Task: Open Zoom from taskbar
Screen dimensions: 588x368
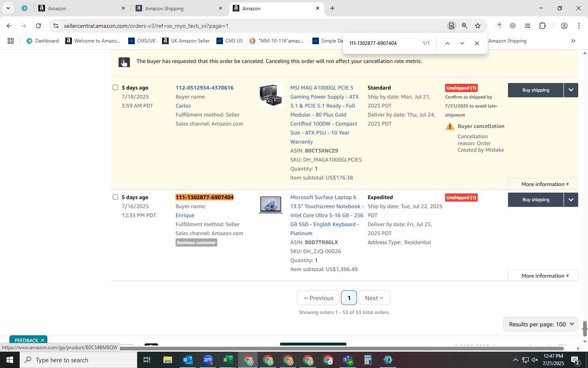Action: click(x=208, y=360)
